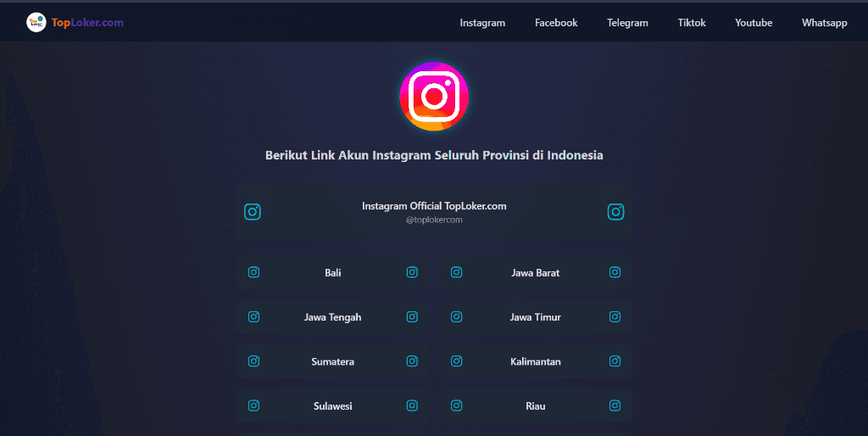Select Tiktok in the top navigation
The width and height of the screenshot is (868, 436).
coord(692,23)
